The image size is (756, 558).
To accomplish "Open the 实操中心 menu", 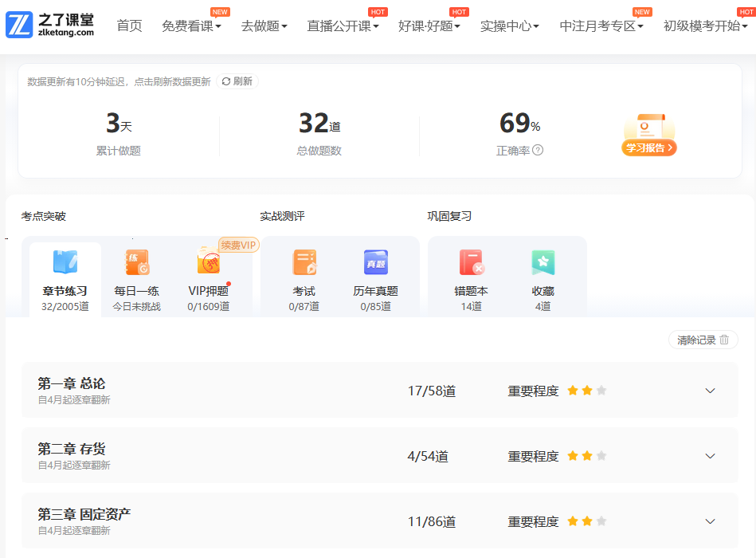I will pos(509,26).
